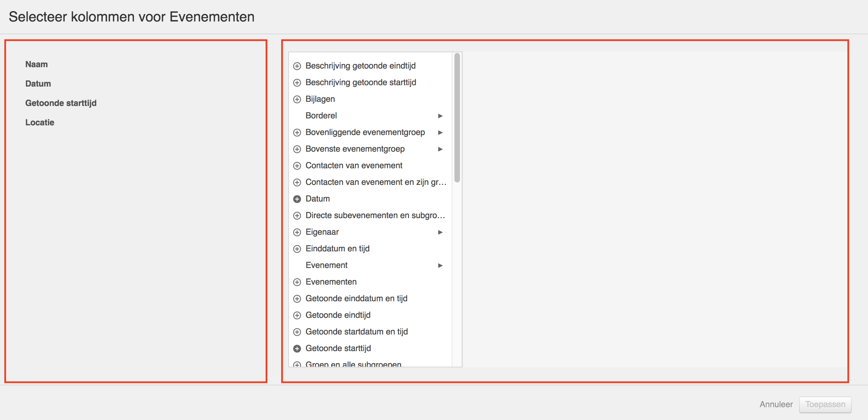
Task: Toggle filled plus icon beside Getoonde starttijd
Action: 297,349
